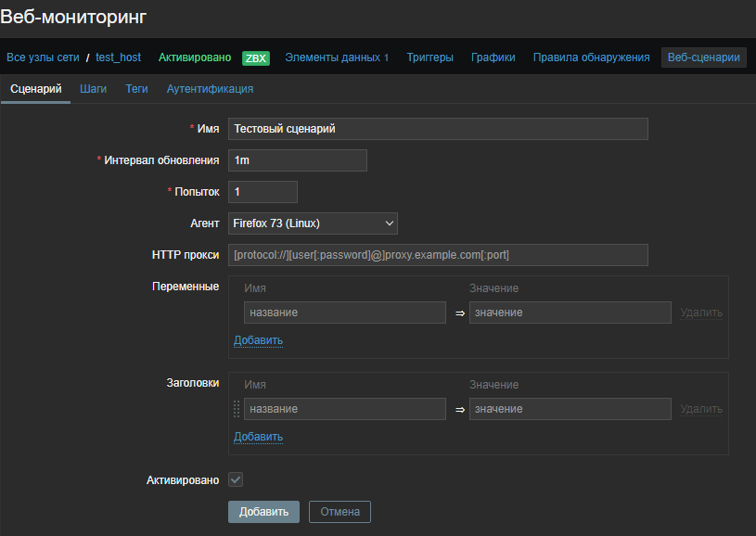
Task: Open the Агент dropdown list
Action: (x=313, y=223)
